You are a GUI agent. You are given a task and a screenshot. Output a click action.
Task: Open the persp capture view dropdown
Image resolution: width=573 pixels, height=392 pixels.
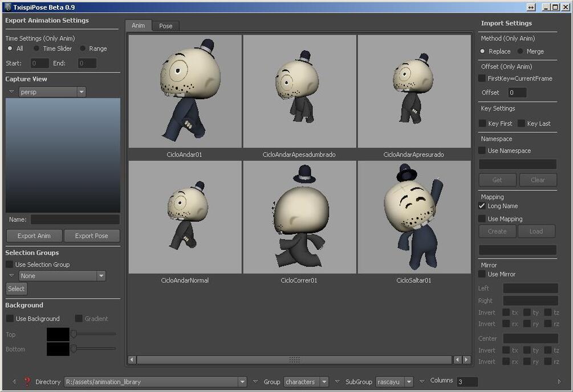pos(52,92)
